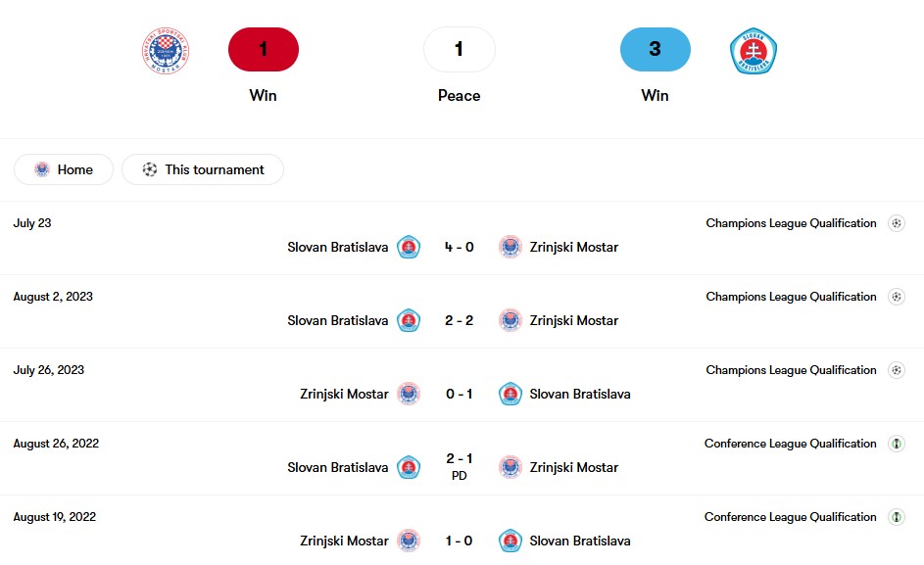Click the Slovan Bratislava crest at top
This screenshot has height=565, width=924.
tap(754, 51)
